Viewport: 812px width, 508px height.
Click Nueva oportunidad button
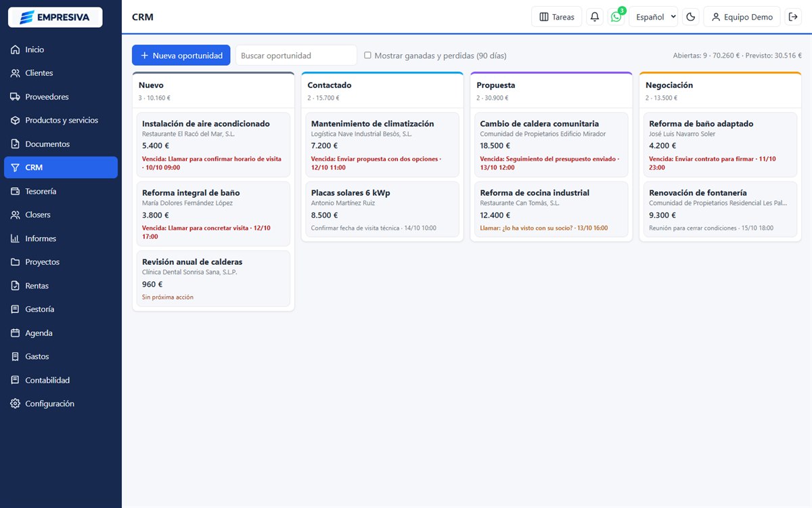tap(181, 56)
